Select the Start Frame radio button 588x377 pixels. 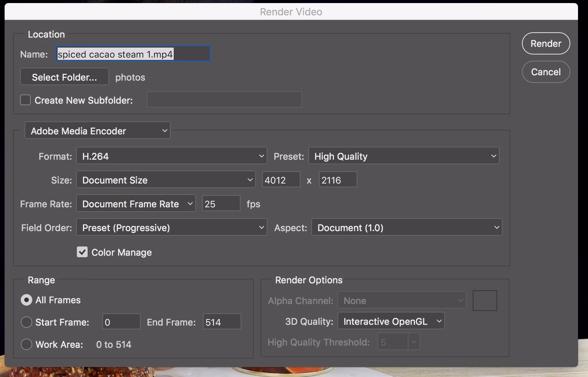click(x=26, y=322)
